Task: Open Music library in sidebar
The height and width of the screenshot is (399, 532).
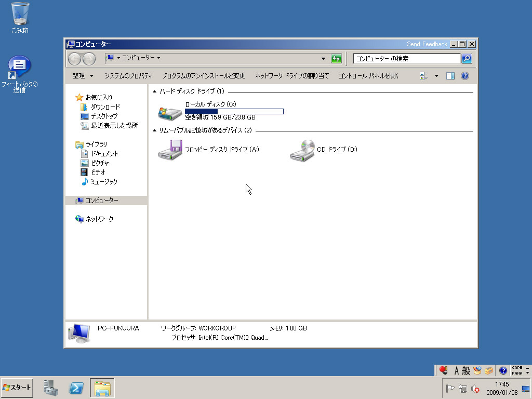Action: point(99,181)
